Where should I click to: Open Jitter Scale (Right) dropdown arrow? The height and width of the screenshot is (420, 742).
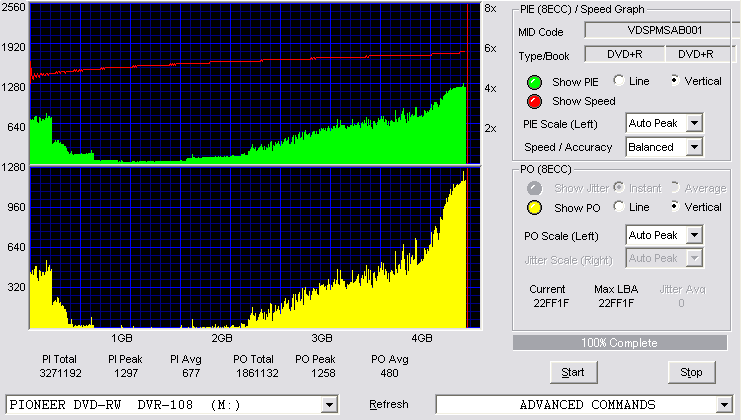point(694,258)
